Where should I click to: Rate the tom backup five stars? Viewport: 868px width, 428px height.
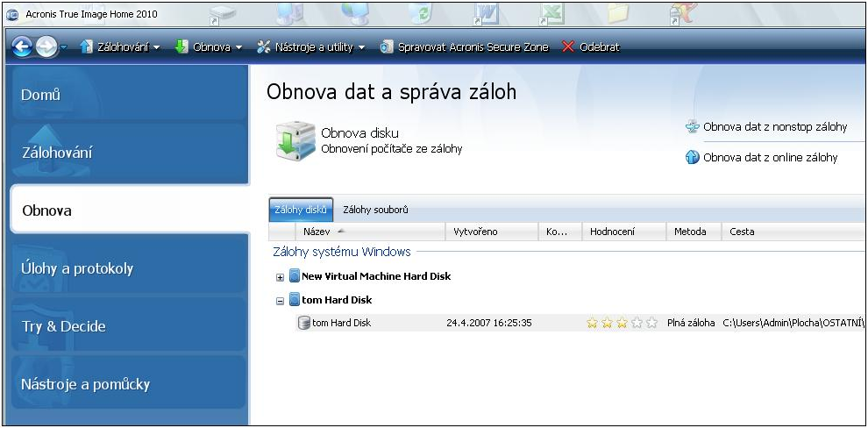pos(652,323)
